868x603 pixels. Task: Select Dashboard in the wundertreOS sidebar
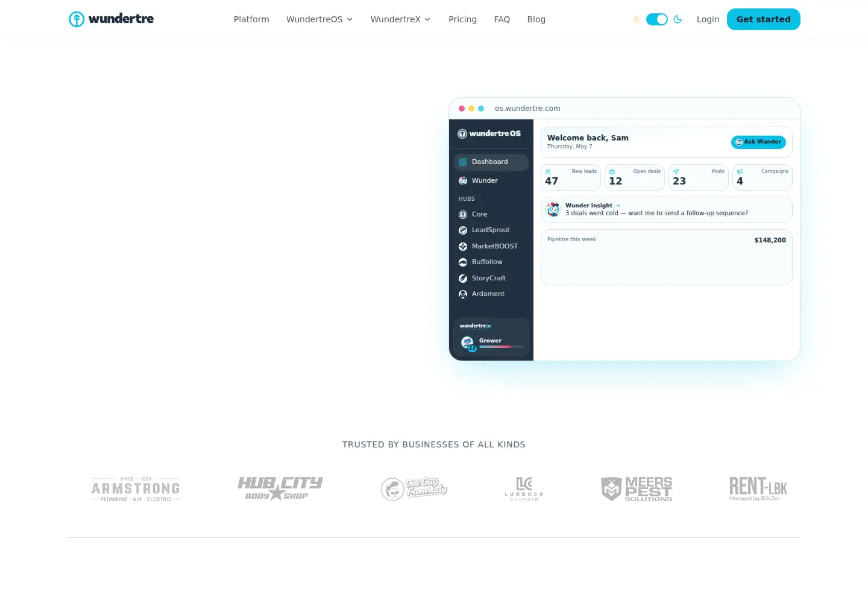tap(491, 162)
